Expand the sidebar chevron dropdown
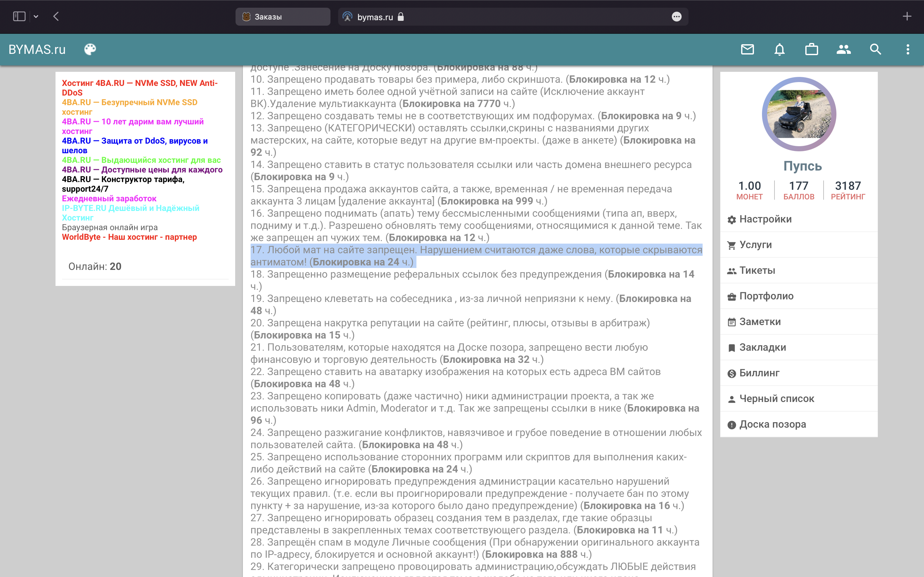The height and width of the screenshot is (577, 924). [x=36, y=16]
